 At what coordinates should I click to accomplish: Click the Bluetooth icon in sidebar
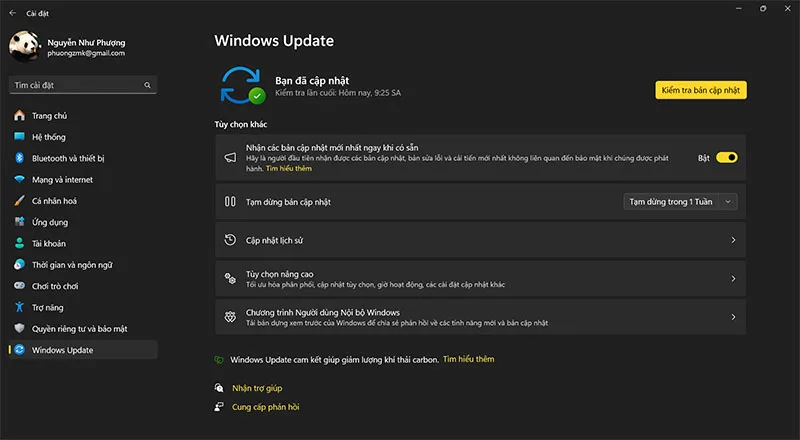(19, 158)
